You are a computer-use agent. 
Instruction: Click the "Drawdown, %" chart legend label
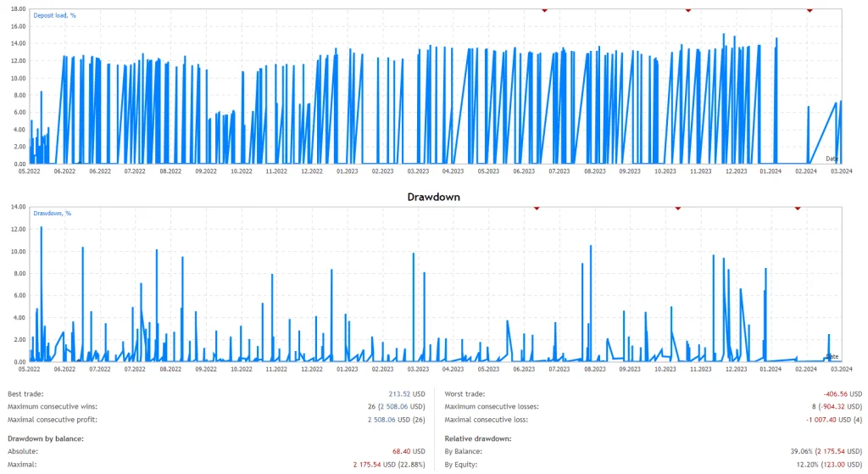click(x=53, y=213)
